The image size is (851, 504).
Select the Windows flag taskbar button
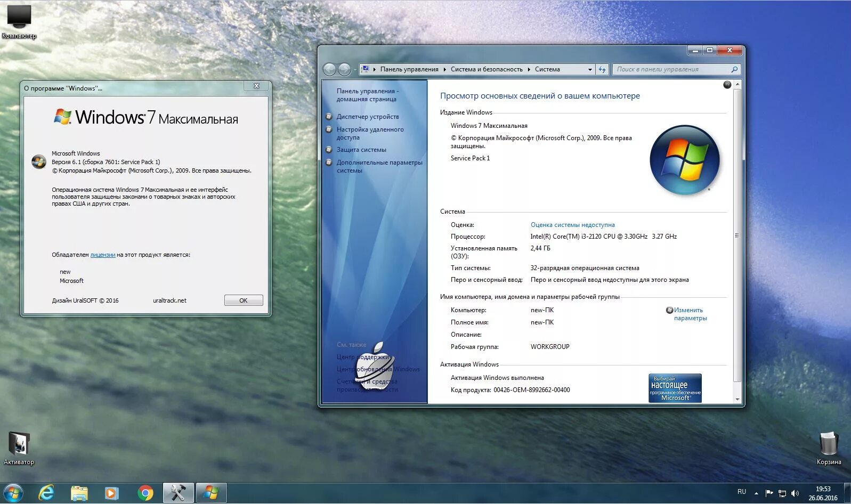coord(212,493)
